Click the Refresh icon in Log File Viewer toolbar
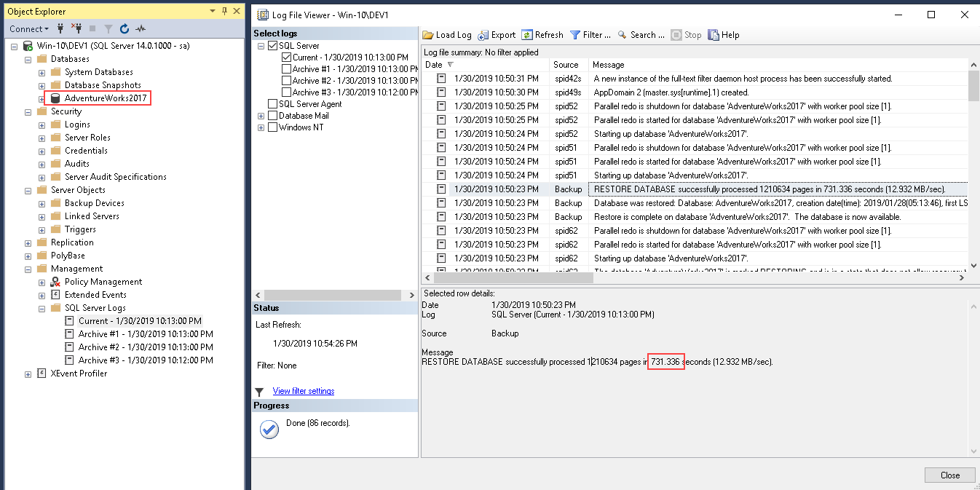 pos(527,35)
